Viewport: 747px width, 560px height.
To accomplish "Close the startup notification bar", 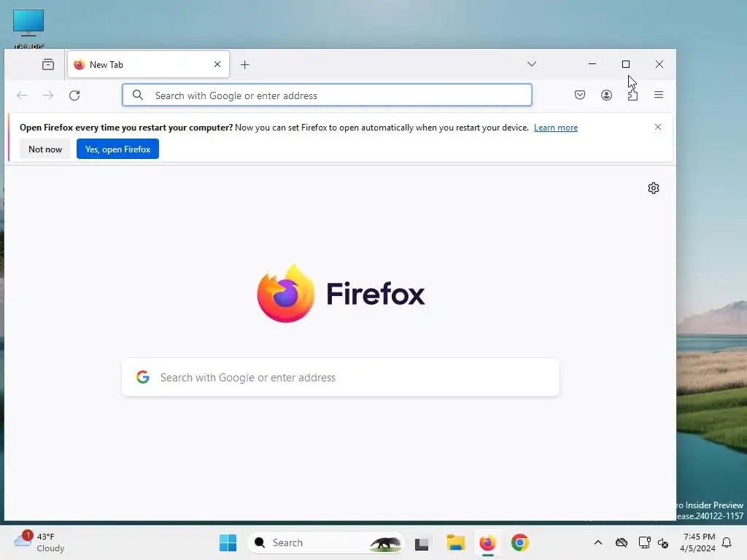I will click(657, 127).
